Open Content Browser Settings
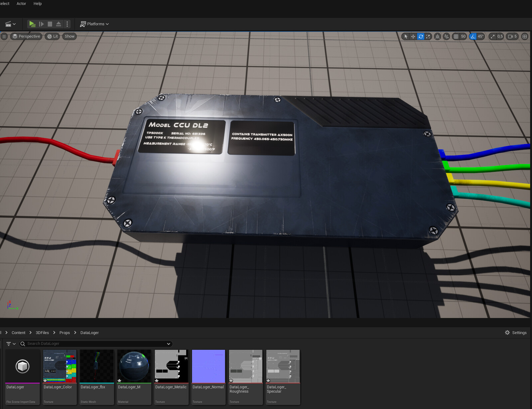This screenshot has width=532, height=409. pos(516,333)
